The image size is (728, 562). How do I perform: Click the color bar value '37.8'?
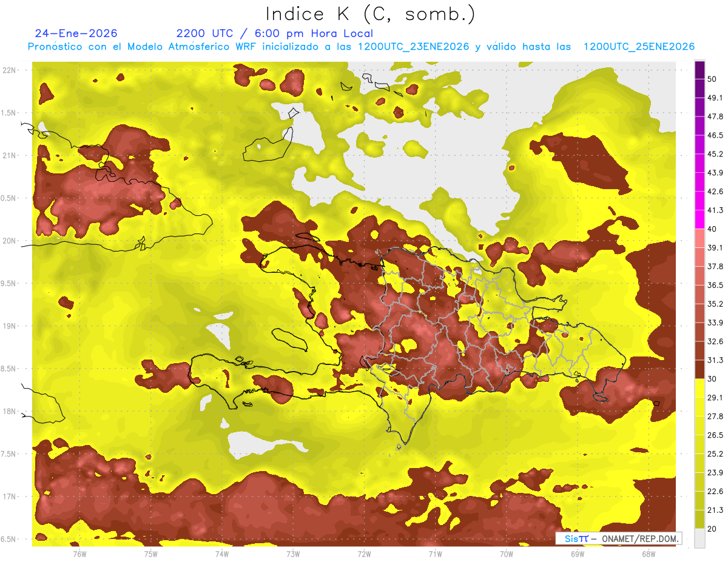tap(715, 266)
